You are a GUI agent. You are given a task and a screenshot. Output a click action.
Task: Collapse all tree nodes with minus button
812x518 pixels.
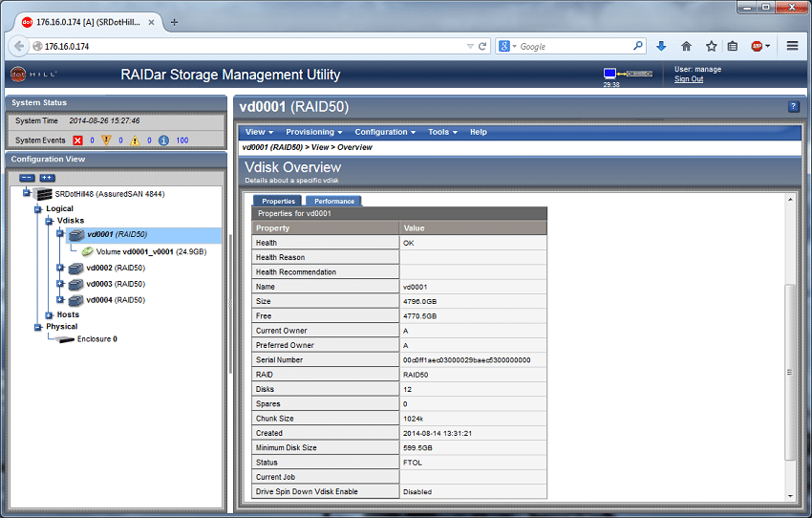click(x=27, y=178)
